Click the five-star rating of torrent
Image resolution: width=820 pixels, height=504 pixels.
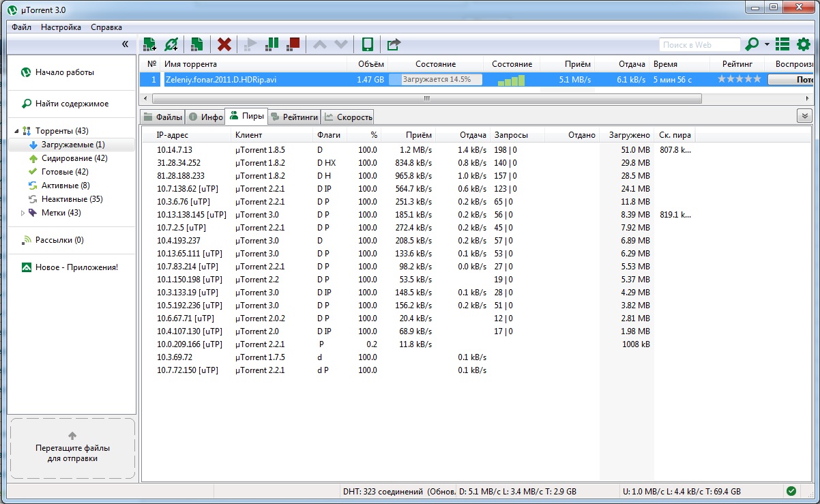click(739, 79)
